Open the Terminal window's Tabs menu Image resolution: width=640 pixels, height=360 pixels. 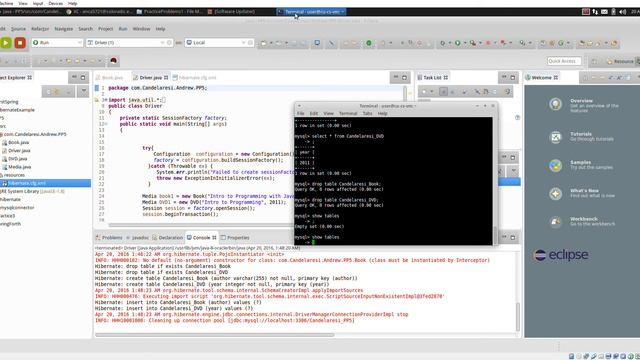tap(367, 113)
